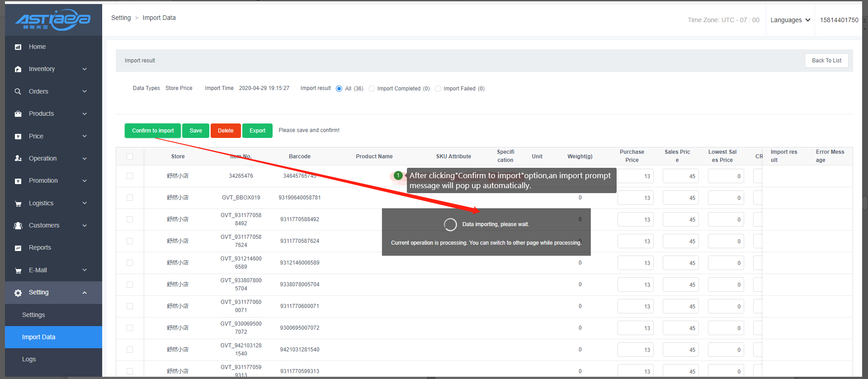The width and height of the screenshot is (868, 379).
Task: Click the Orders magnifier icon
Action: point(18,91)
